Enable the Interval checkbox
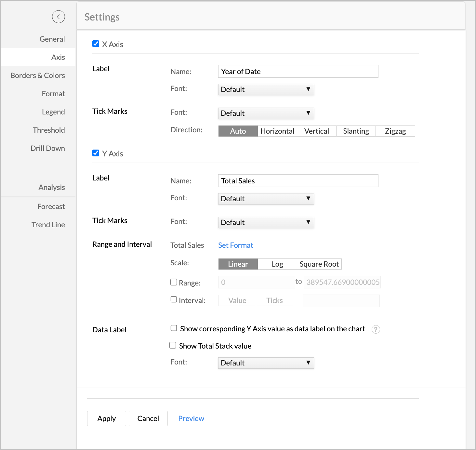The height and width of the screenshot is (450, 476). [174, 299]
